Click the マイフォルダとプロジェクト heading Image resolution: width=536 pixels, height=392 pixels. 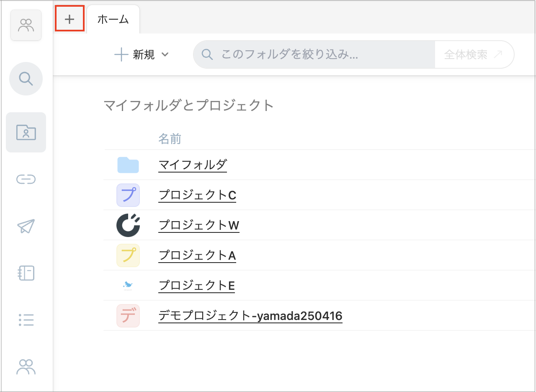188,105
